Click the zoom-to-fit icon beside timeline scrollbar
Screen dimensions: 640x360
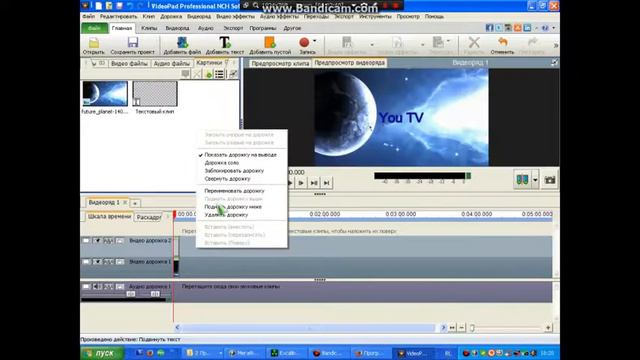[452, 328]
